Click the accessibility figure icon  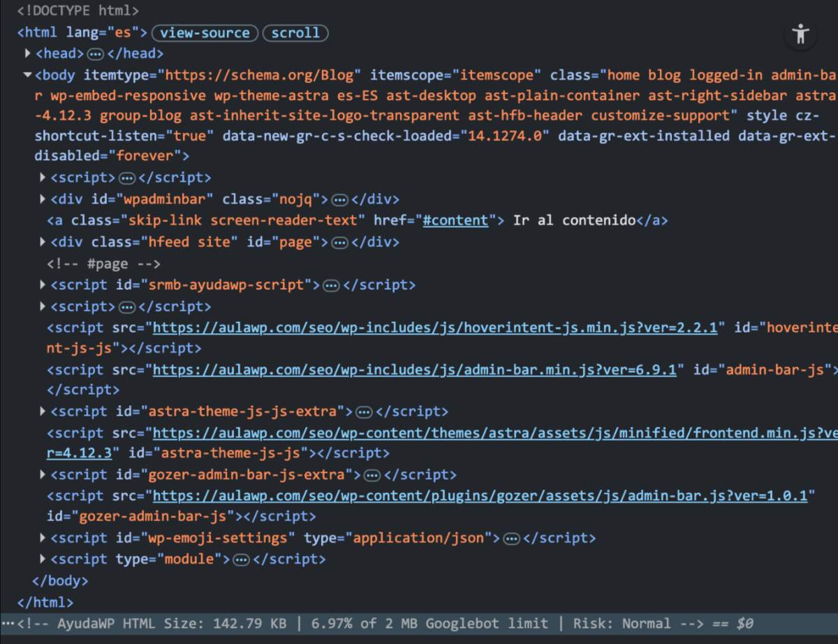click(800, 34)
